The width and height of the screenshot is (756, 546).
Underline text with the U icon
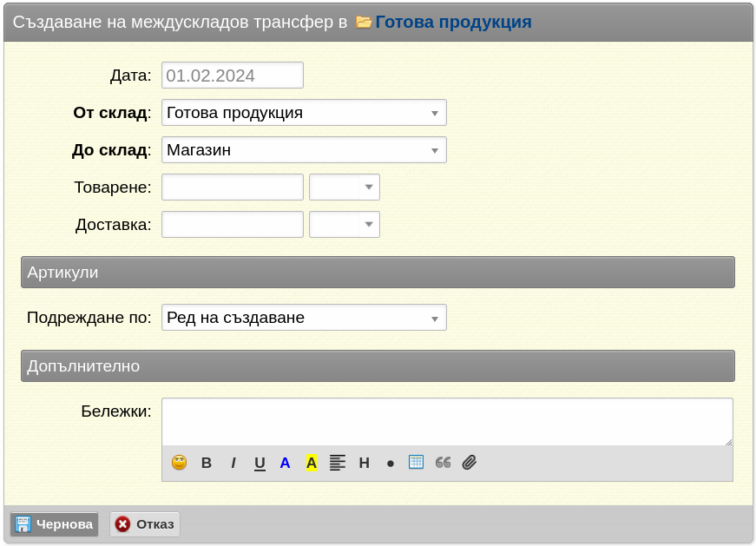[260, 463]
